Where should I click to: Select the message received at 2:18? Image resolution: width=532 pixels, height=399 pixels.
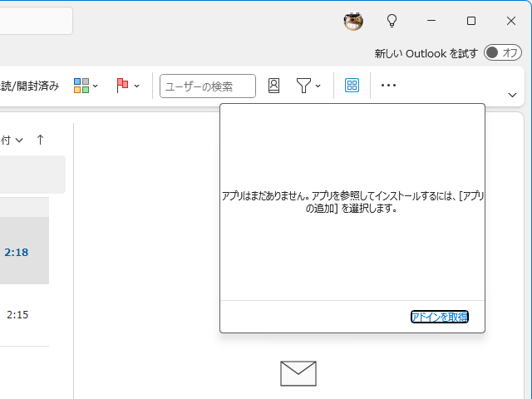(x=24, y=250)
